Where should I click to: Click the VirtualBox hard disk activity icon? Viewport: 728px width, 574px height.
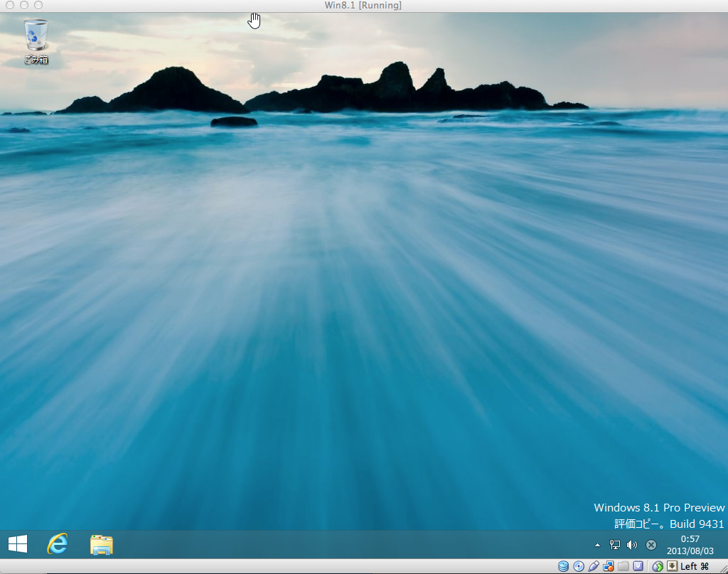click(x=564, y=566)
